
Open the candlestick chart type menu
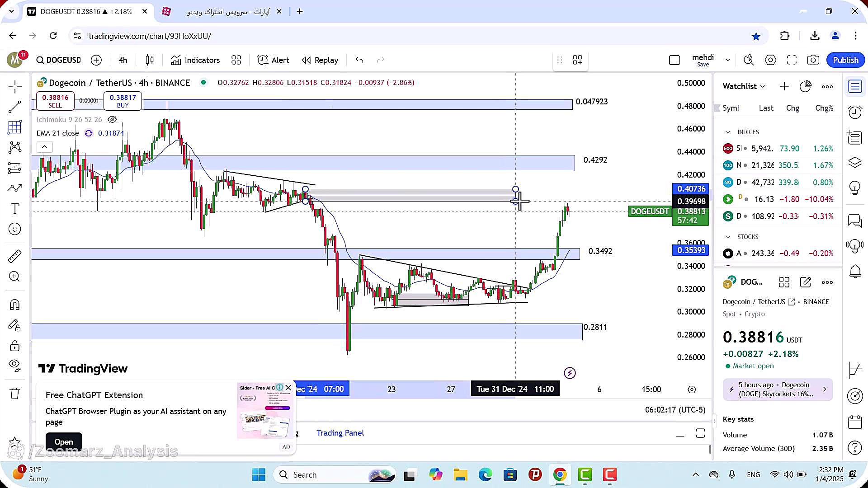coord(150,60)
